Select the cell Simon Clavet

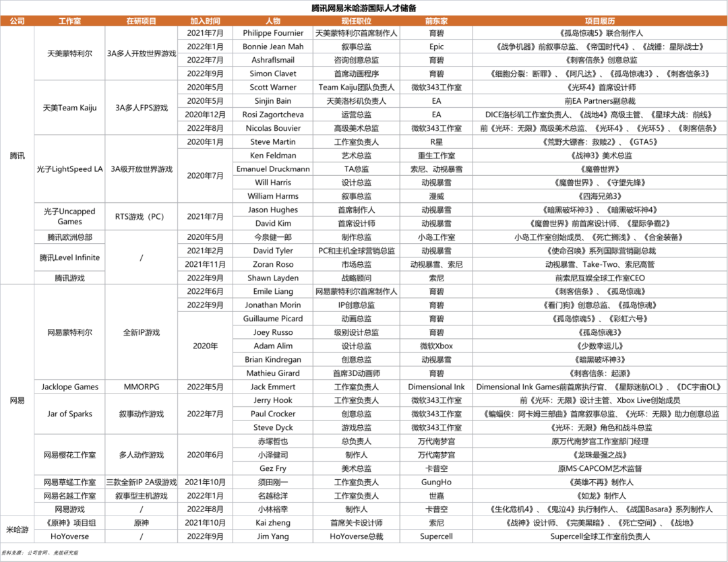[273, 74]
